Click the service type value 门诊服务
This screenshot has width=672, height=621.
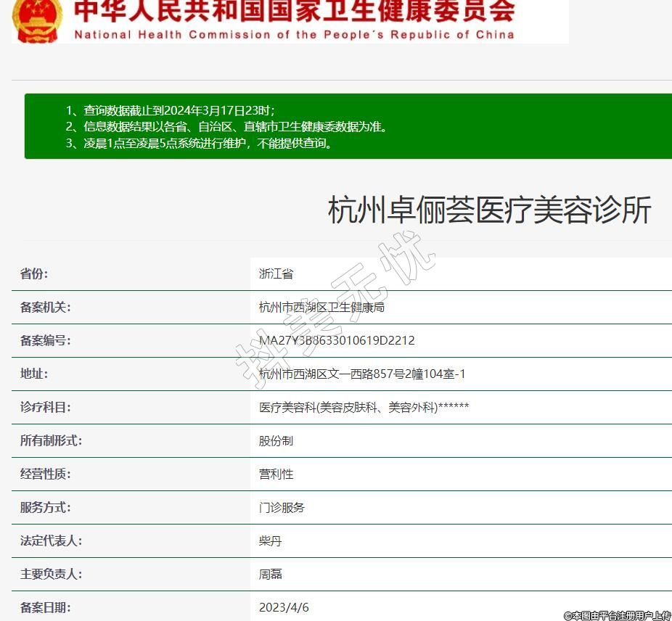point(282,507)
